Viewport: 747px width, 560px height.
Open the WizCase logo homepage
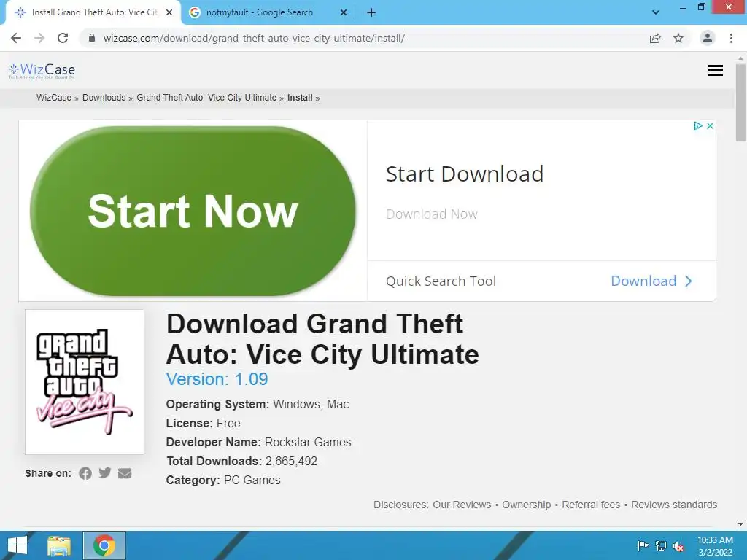click(42, 71)
